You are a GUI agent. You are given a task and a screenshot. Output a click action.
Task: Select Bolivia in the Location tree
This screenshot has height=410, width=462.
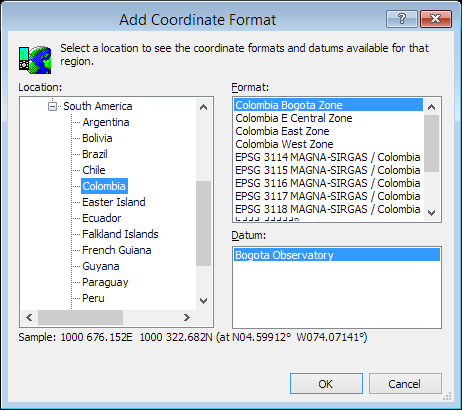click(97, 138)
